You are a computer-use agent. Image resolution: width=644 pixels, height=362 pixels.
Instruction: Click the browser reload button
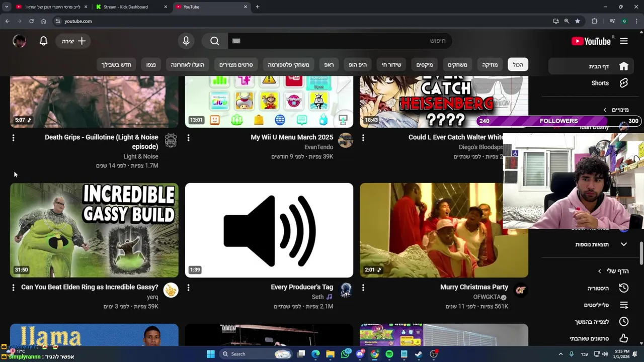[31, 21]
